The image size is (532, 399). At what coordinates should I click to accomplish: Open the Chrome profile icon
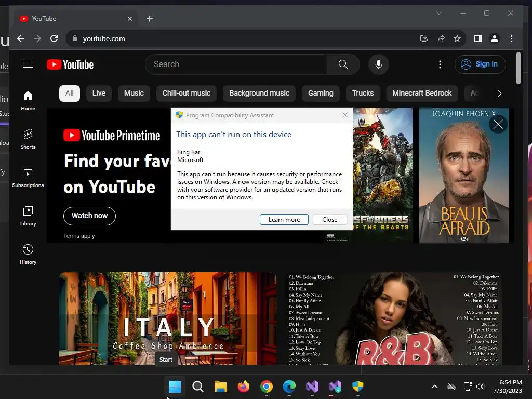(x=495, y=38)
